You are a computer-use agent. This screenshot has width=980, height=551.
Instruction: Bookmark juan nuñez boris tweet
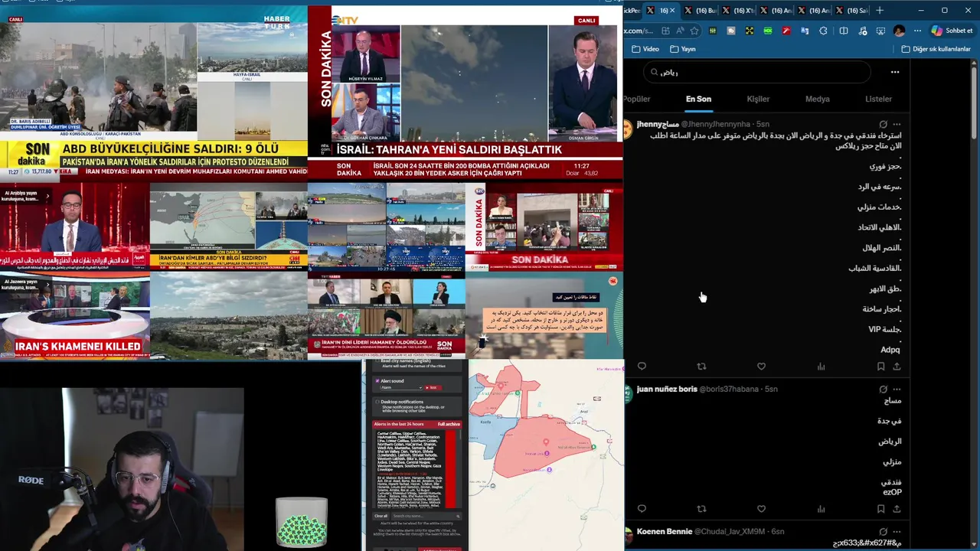coord(880,509)
